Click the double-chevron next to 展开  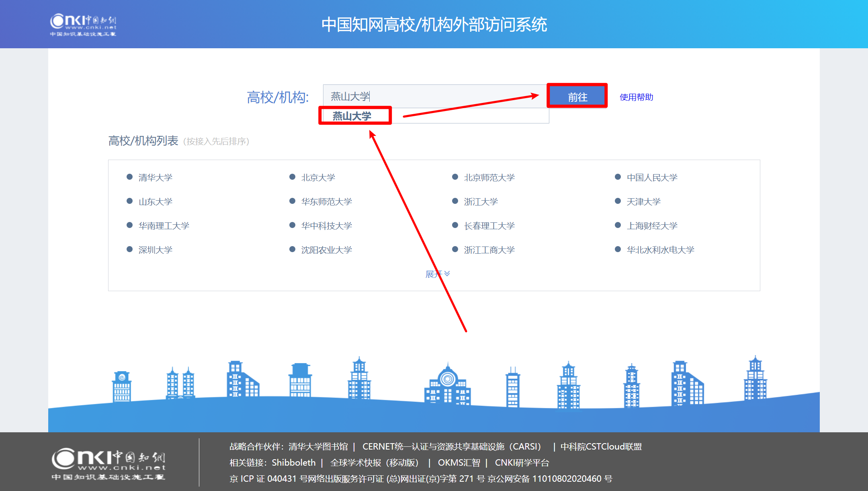(448, 274)
